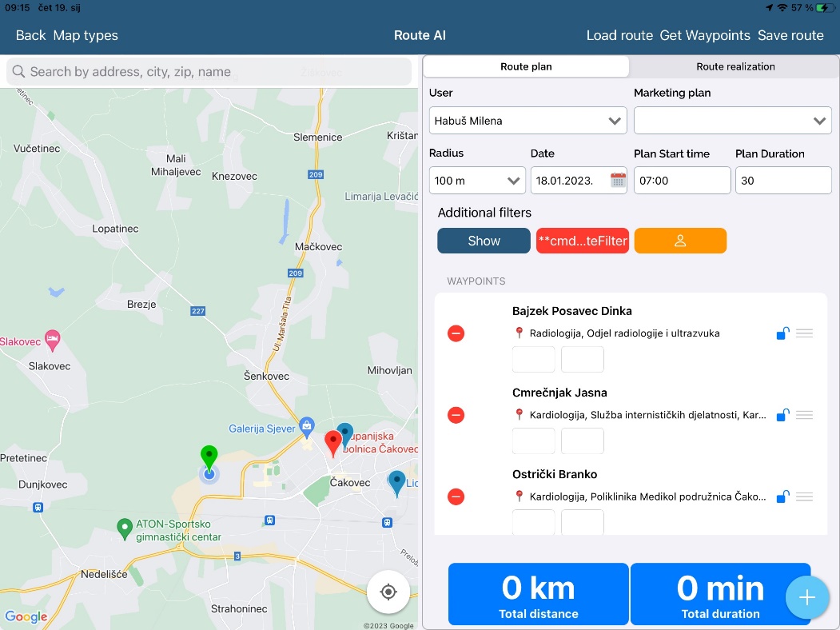The image size is (840, 630).
Task: Select the Route plan tab
Action: click(x=526, y=66)
